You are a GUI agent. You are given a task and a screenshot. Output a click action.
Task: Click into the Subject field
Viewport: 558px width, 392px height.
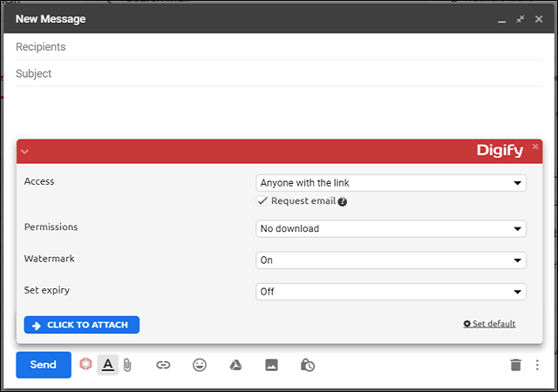[x=279, y=74]
